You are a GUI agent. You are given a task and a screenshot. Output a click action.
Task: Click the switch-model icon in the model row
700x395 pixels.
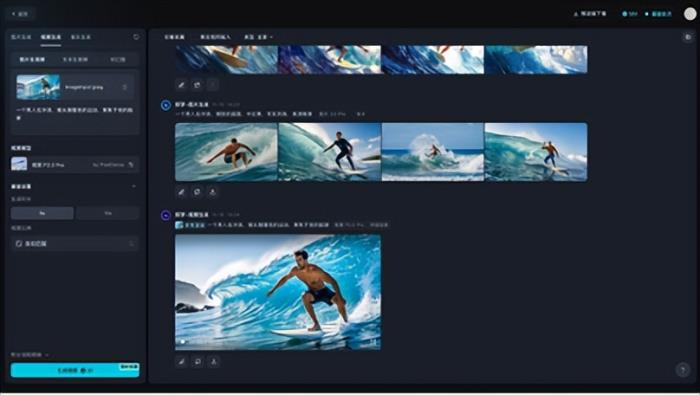click(131, 165)
